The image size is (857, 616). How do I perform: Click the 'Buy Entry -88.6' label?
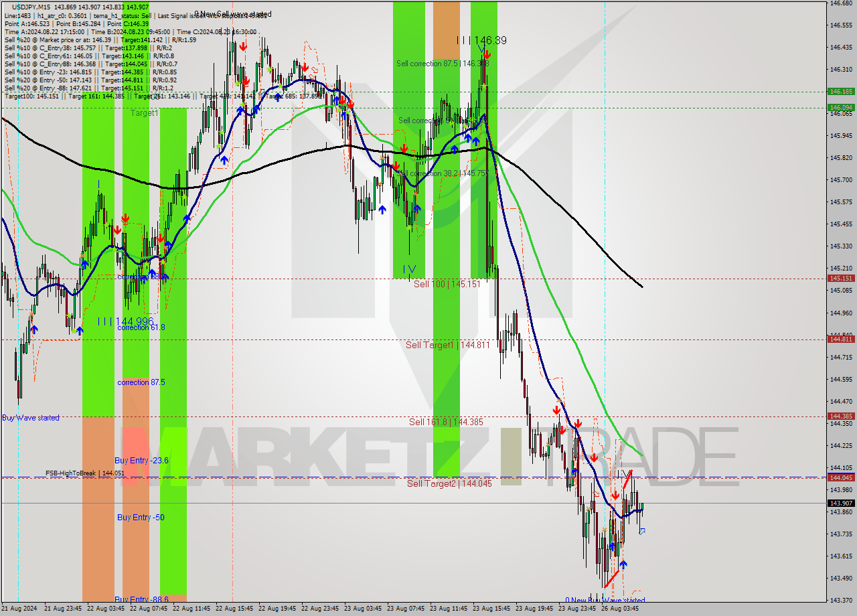[141, 599]
